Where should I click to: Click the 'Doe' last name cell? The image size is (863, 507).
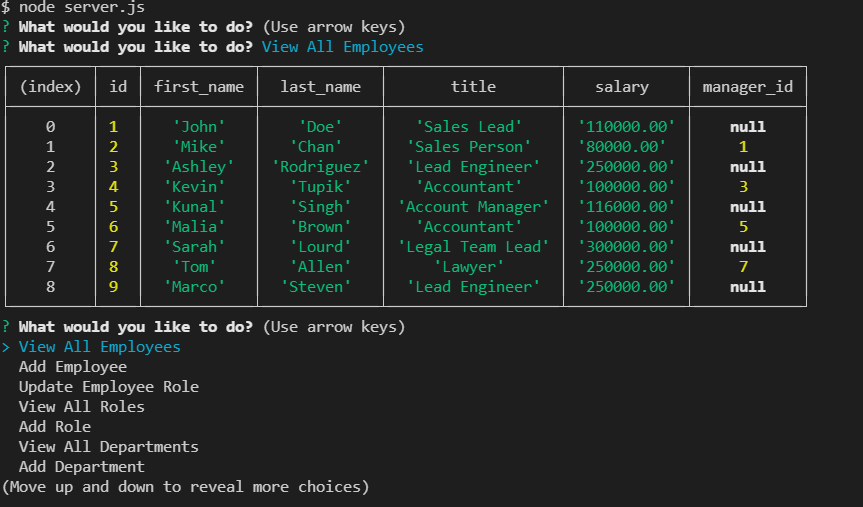coord(320,127)
